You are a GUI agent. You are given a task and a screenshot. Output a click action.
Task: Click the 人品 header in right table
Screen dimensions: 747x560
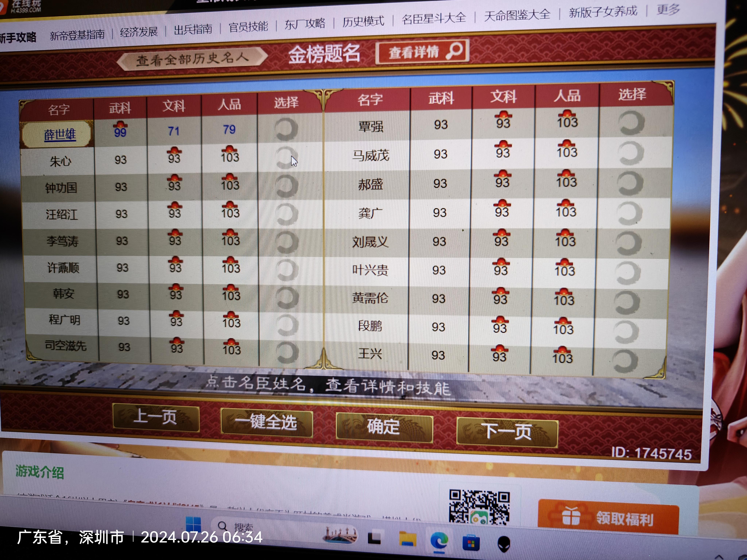pyautogui.click(x=567, y=96)
